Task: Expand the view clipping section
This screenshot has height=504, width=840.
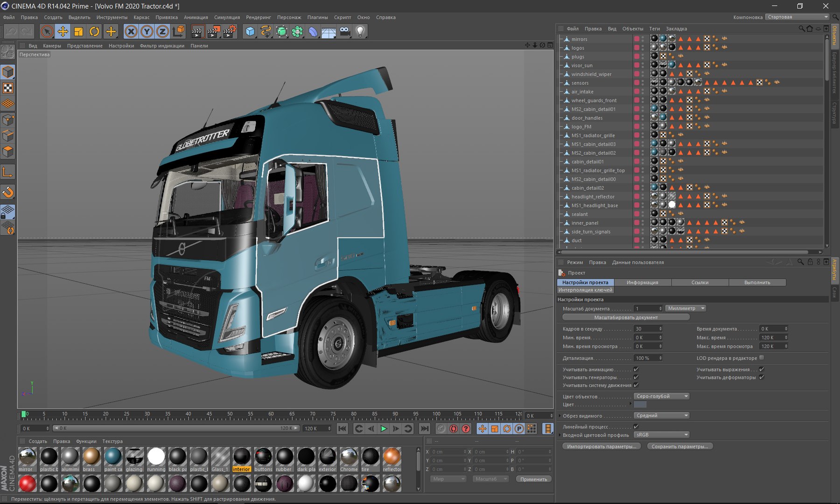Action: coord(560,416)
